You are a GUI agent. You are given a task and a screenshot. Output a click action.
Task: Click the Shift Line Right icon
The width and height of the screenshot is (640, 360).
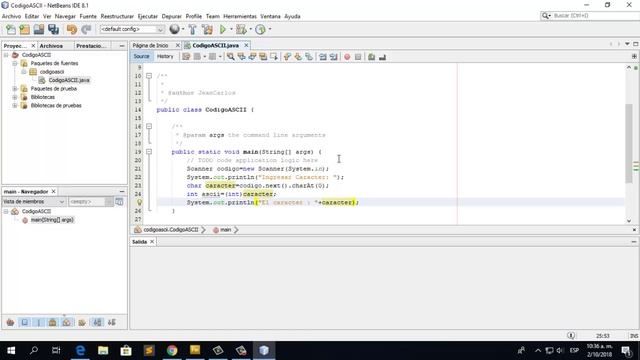333,57
